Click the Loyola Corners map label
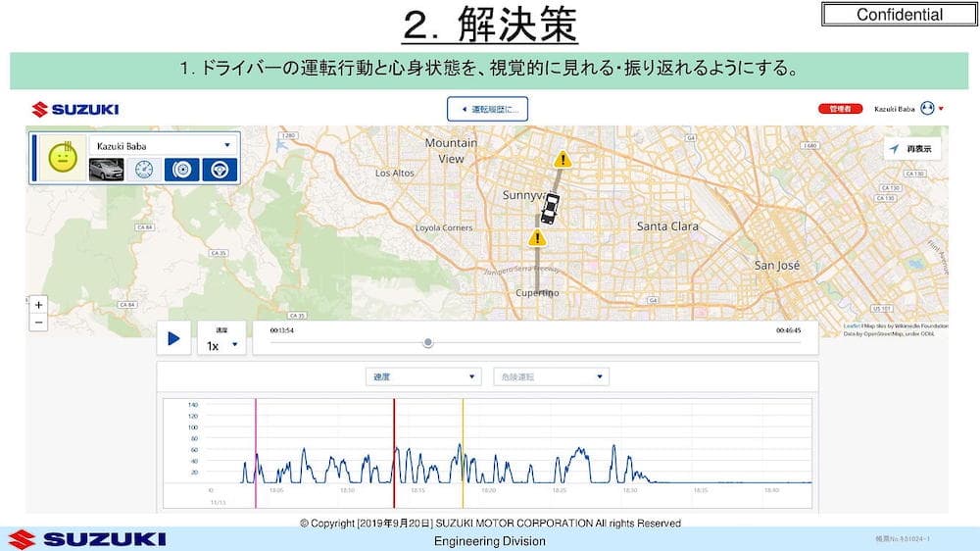 point(444,227)
